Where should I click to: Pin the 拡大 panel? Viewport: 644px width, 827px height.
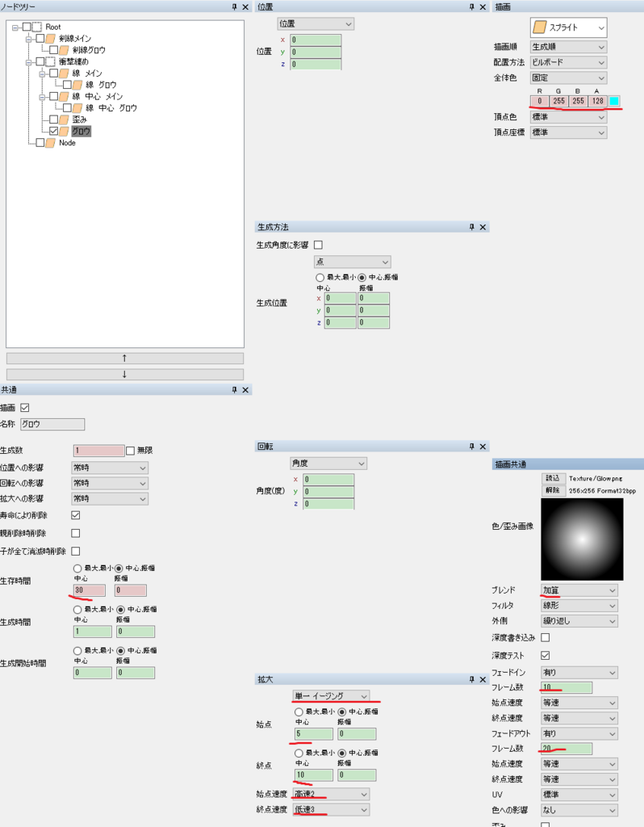pos(472,679)
